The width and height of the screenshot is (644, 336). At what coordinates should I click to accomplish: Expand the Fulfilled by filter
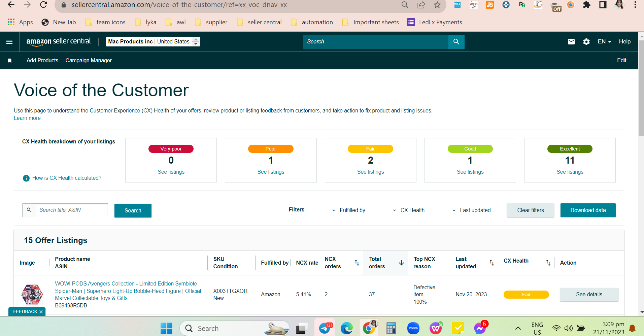coord(349,210)
